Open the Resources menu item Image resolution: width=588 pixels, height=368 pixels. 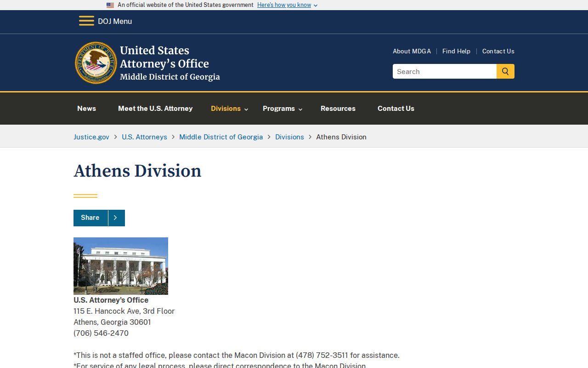click(x=338, y=109)
